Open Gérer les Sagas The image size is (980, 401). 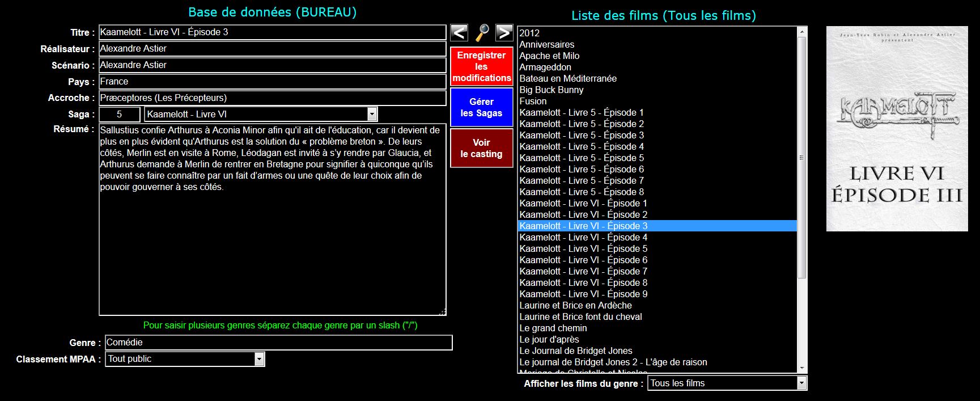482,107
